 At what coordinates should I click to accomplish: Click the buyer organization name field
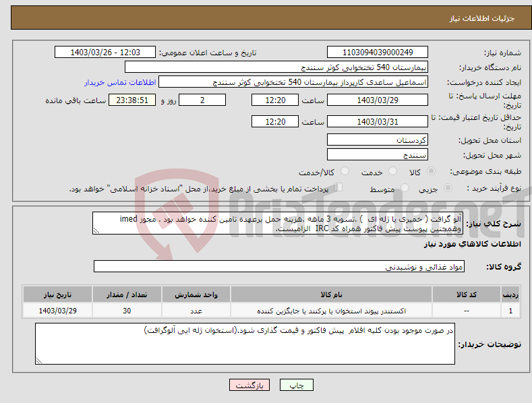coord(276,67)
